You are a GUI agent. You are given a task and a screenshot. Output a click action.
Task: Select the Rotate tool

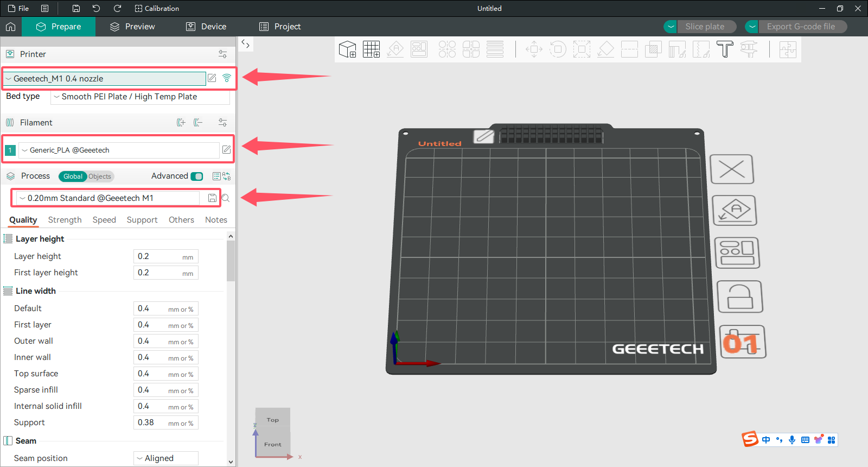tap(558, 49)
